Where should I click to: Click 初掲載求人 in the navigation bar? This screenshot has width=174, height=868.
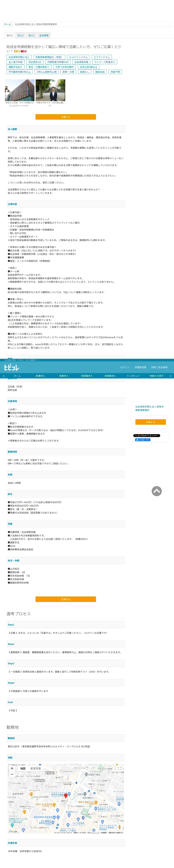(x=87, y=376)
